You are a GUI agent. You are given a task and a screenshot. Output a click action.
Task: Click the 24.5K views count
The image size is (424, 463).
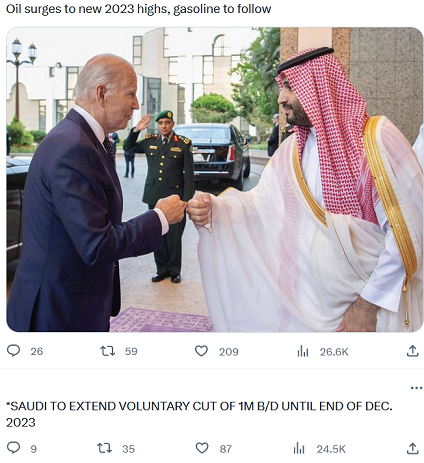[331, 449]
